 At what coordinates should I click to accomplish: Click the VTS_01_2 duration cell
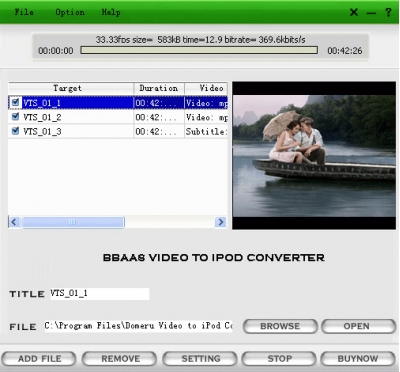point(159,117)
